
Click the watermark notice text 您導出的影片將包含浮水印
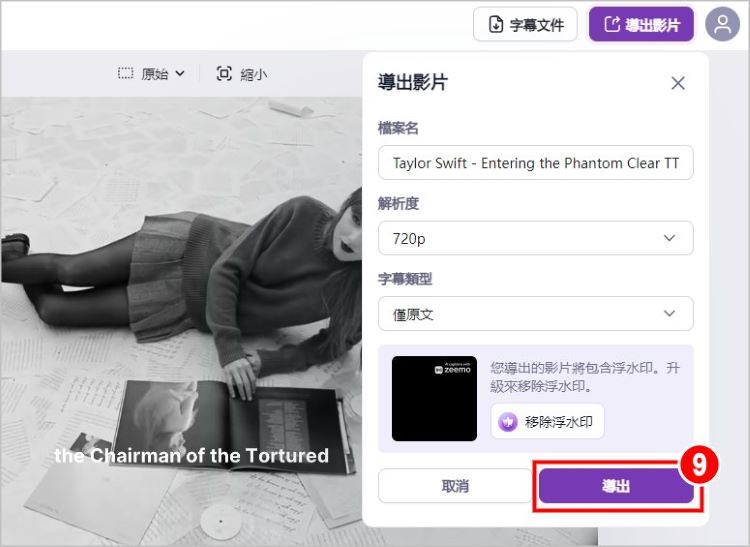585,377
